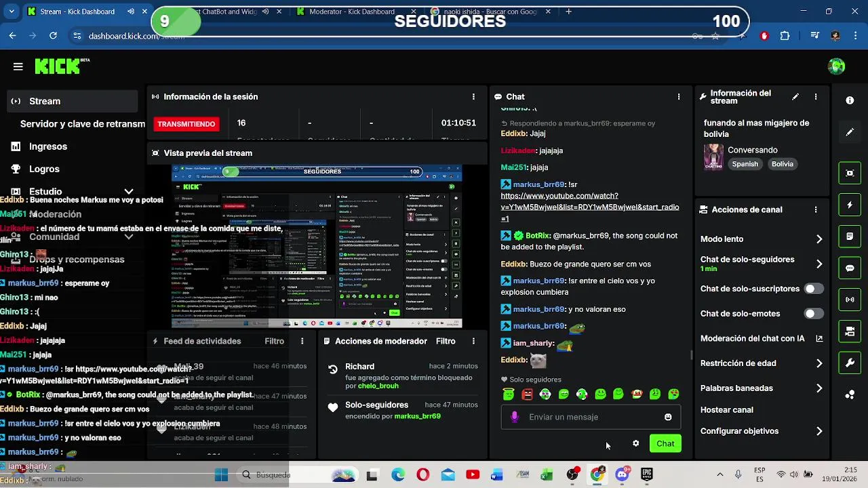The image size is (868, 488).
Task: Open the YouTube link posted by markus_brr69
Action: click(x=589, y=207)
